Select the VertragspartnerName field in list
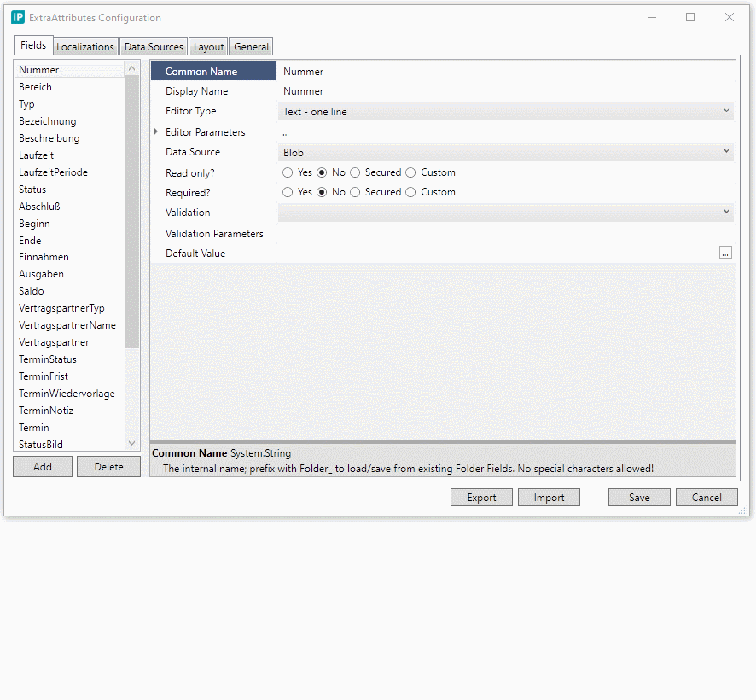756x700 pixels. [67, 325]
